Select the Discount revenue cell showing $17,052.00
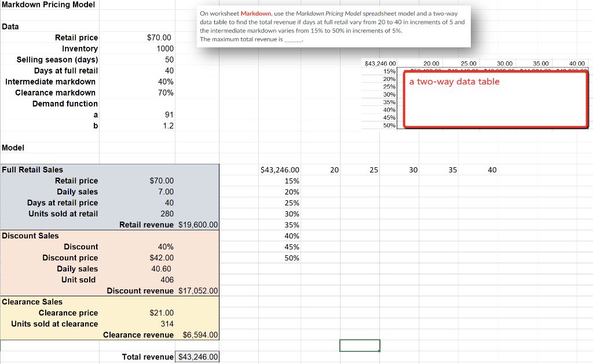593x364 pixels. pyautogui.click(x=196, y=291)
